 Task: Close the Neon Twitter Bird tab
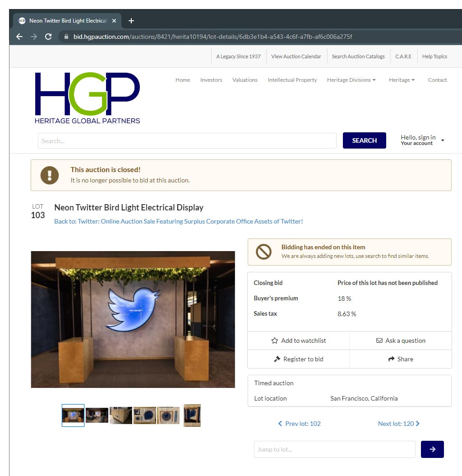coord(114,21)
